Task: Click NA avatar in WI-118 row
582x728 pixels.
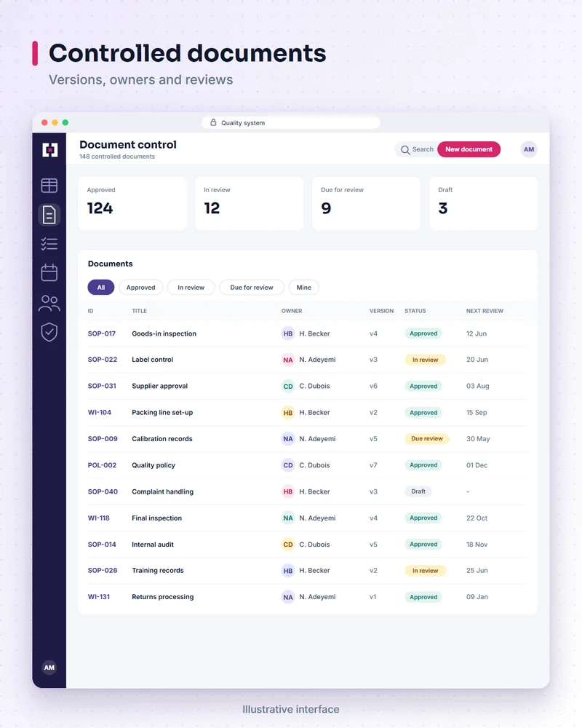Action: 288,518
